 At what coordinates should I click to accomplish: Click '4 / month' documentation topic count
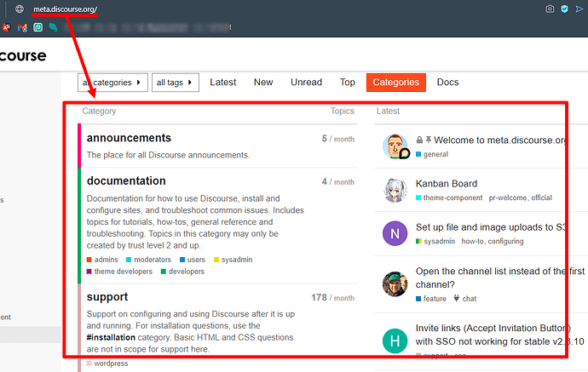coord(337,182)
